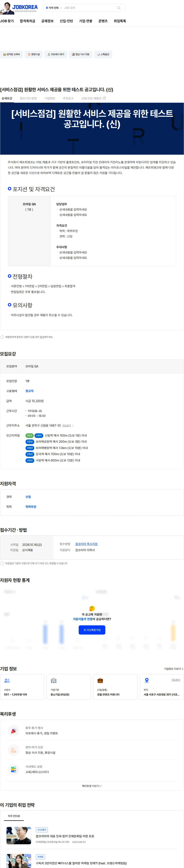184x868 pixels.
Task: Open the 인재문화팀 이현 프로 interview thumbnail
Action: 19,836
